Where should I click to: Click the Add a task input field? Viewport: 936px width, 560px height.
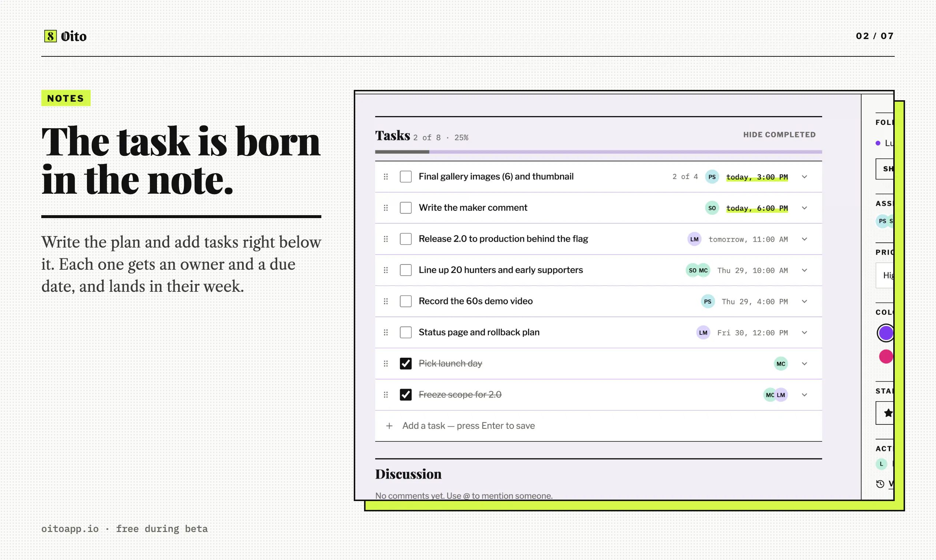point(598,426)
